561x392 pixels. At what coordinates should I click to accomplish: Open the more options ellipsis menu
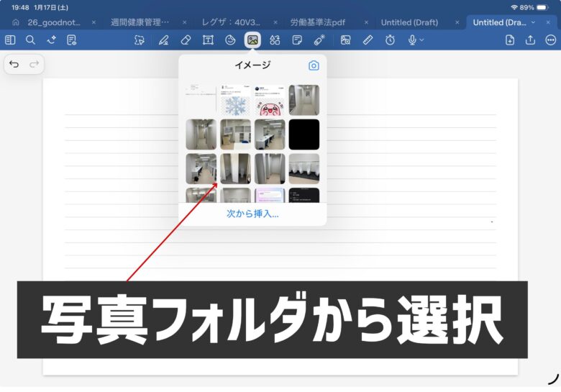[x=551, y=40]
